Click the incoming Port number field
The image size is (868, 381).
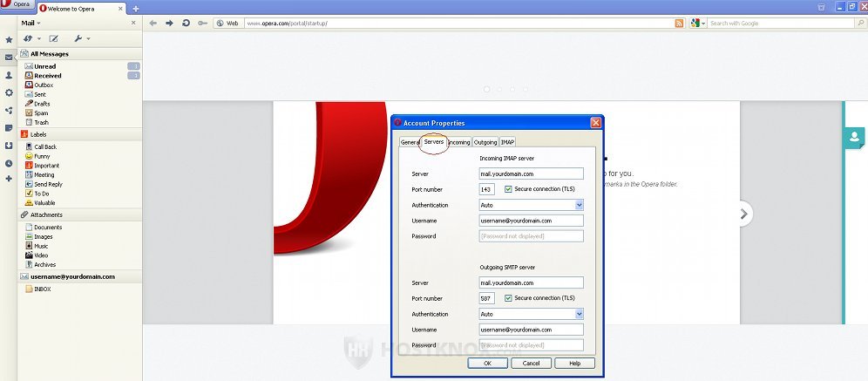point(486,189)
